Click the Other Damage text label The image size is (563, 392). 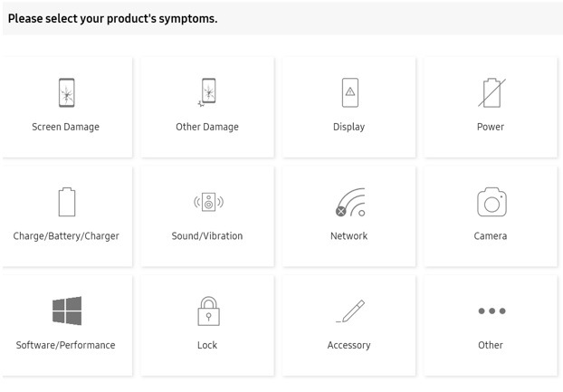pyautogui.click(x=207, y=127)
